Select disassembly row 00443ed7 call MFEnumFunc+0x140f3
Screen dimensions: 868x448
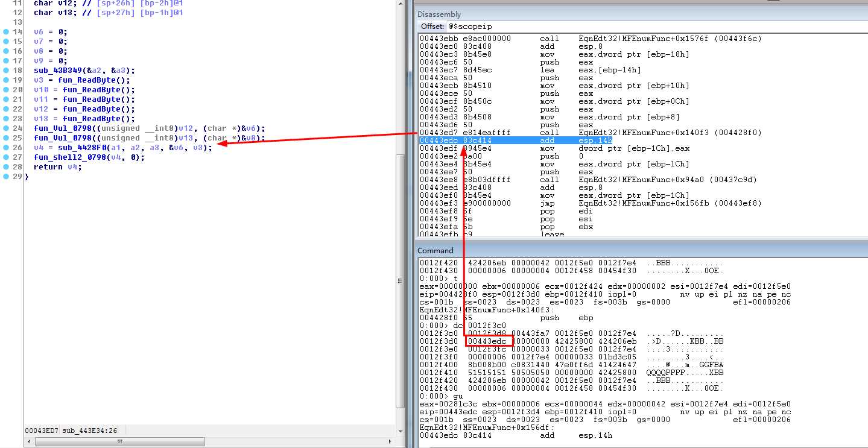(x=591, y=132)
